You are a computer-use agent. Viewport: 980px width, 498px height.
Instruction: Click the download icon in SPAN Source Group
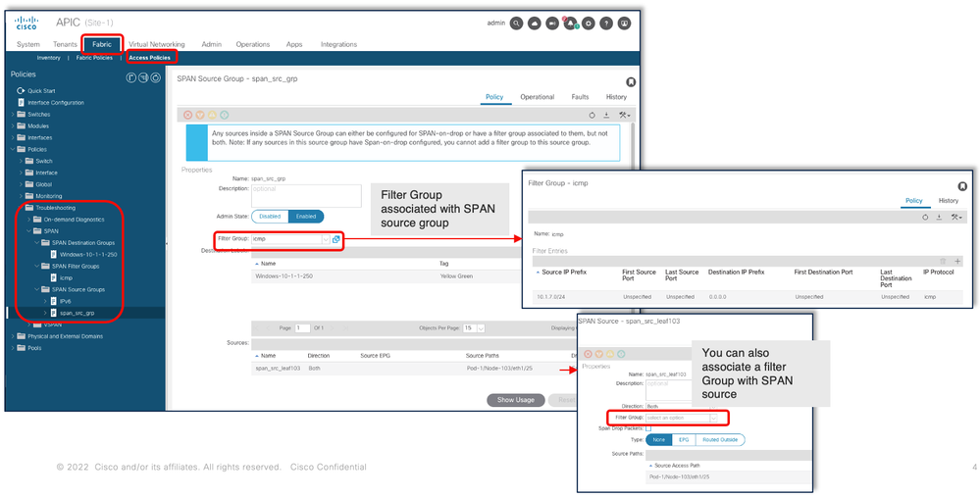tap(606, 115)
